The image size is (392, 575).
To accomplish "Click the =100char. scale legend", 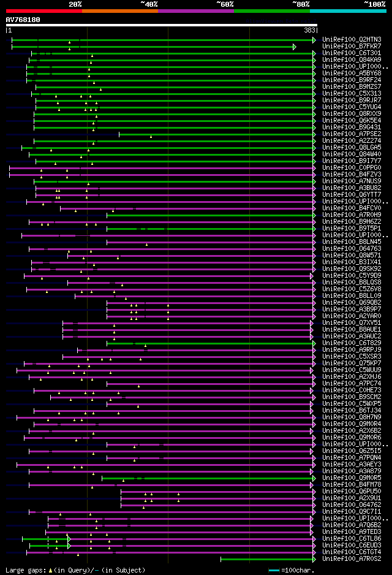I will tap(292, 571).
